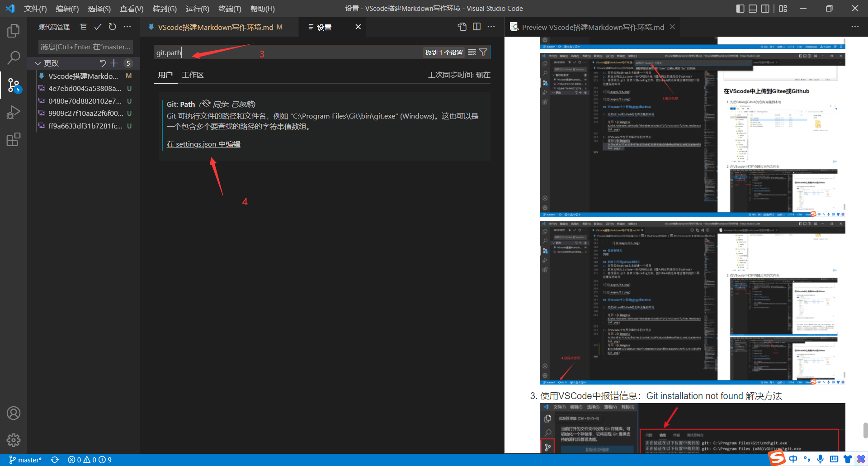
Task: Close the 设置 tab
Action: click(x=358, y=27)
